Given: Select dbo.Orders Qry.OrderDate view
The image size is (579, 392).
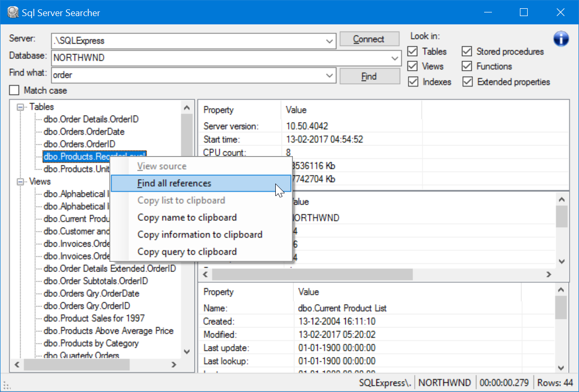Looking at the screenshot, I should click(91, 293).
